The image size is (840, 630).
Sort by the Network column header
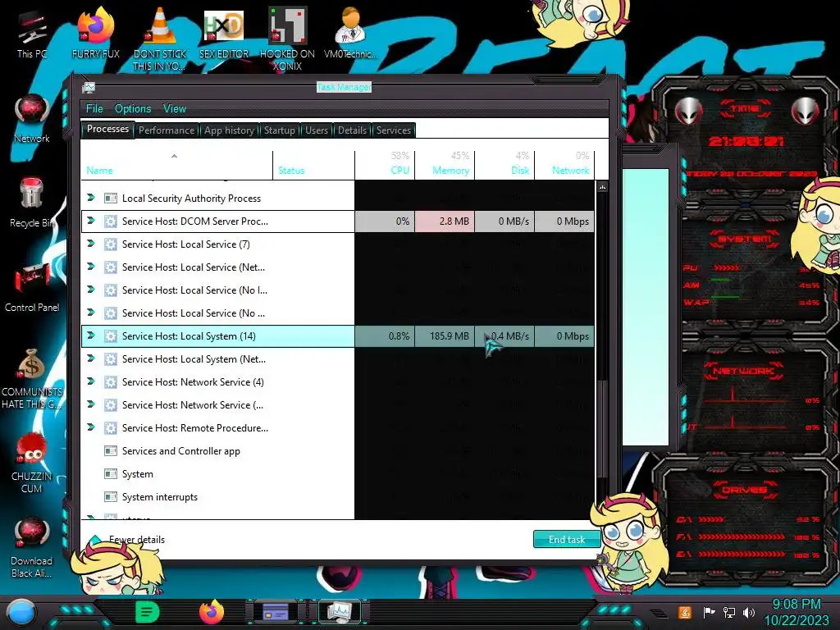point(564,165)
